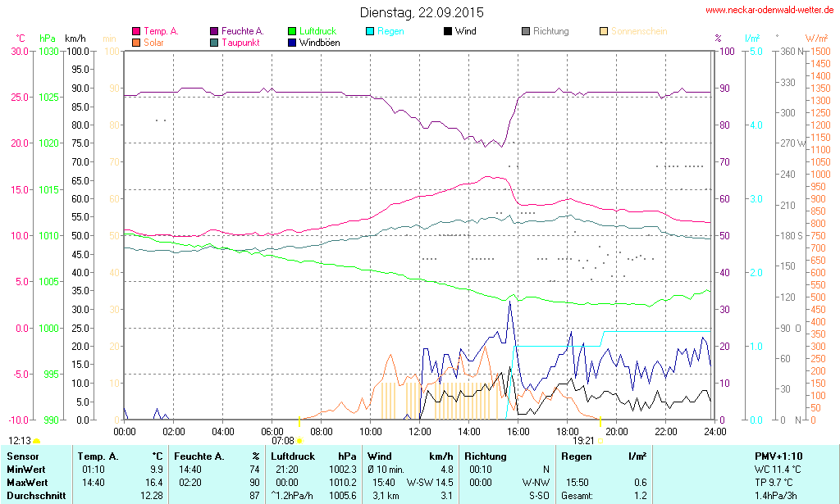This screenshot has height=504, width=840.
Task: Click the orange Solar legend swatch
Action: (136, 42)
